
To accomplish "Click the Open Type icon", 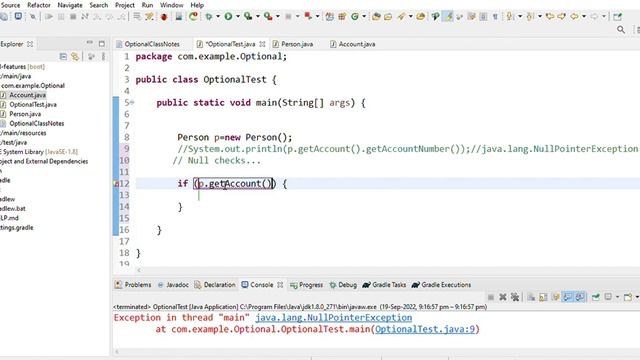I will click(376, 16).
